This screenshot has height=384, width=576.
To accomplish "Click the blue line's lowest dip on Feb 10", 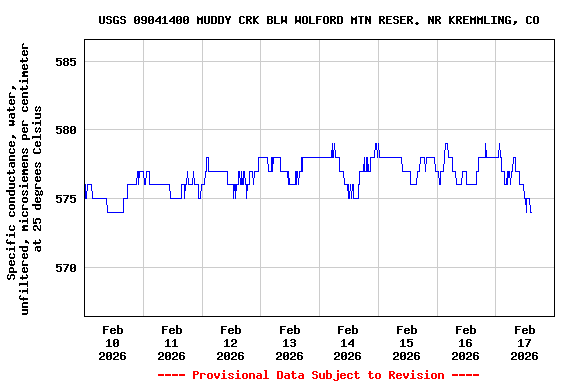I will click(115, 212).
